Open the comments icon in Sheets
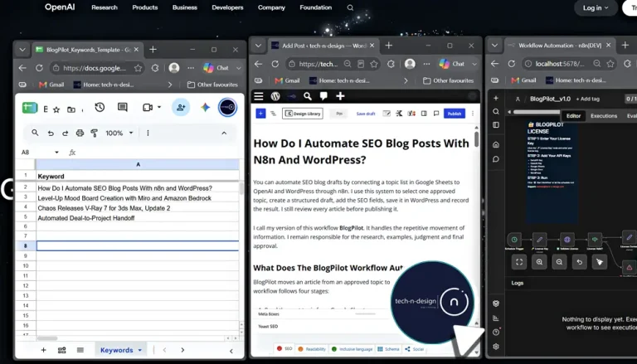This screenshot has width=637, height=364. [x=122, y=107]
